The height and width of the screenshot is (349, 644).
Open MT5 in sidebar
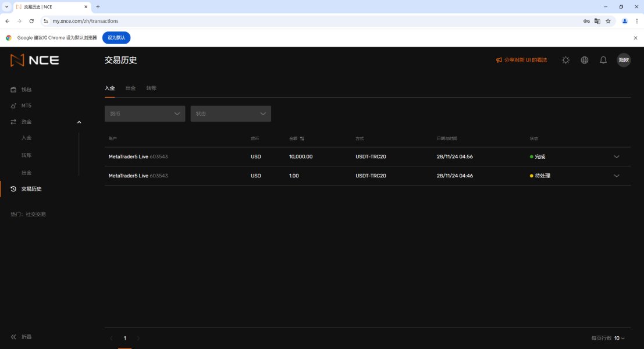26,106
